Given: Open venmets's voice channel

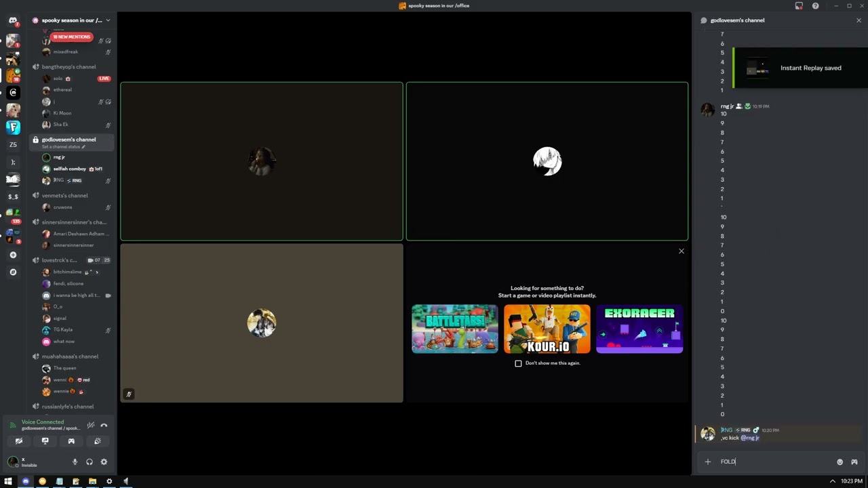Looking at the screenshot, I should 64,195.
